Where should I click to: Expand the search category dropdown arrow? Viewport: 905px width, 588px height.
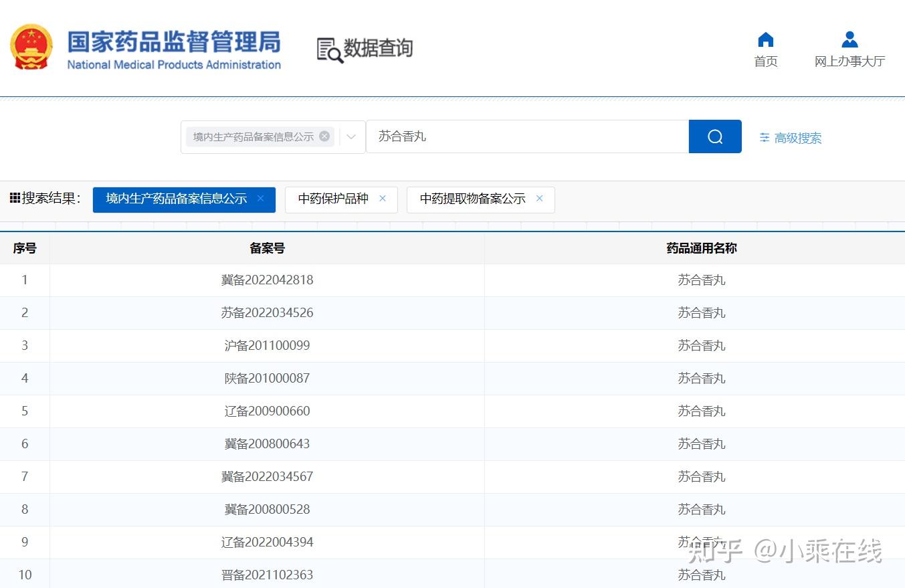351,137
